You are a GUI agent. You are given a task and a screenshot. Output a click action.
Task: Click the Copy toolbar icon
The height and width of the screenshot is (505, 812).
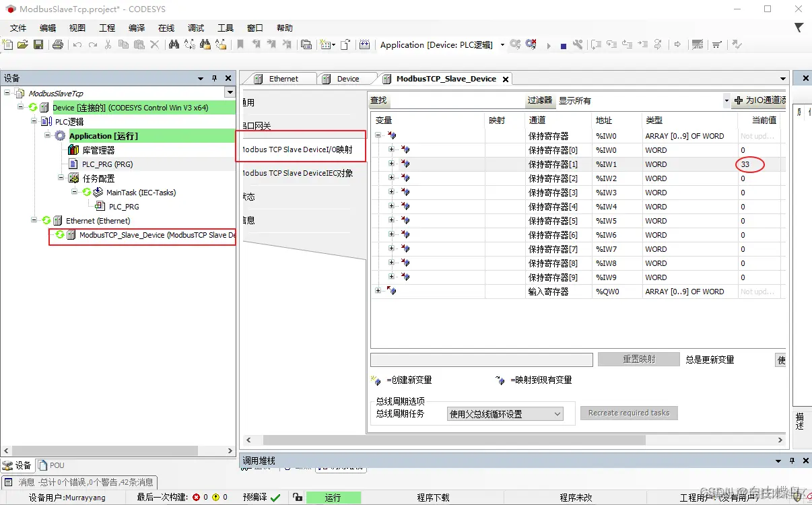coord(123,44)
